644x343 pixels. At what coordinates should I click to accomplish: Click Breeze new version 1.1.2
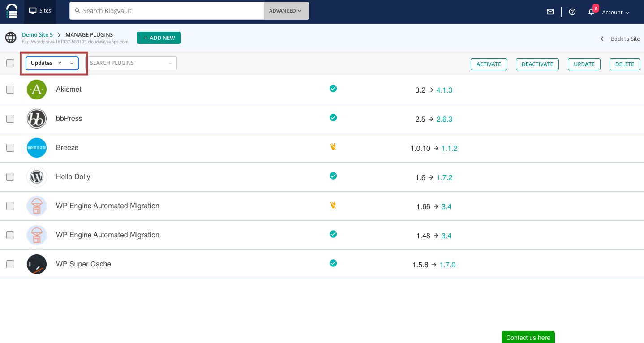pyautogui.click(x=450, y=148)
